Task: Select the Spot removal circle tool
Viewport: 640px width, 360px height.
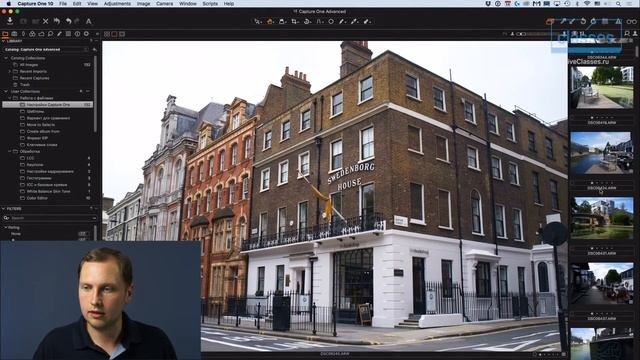Action: [x=331, y=21]
